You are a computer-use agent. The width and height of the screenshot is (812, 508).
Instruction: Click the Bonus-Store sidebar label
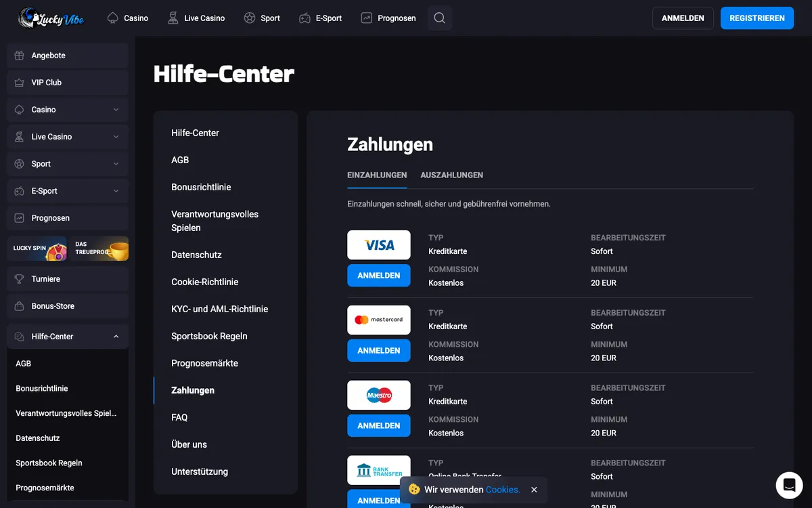(53, 306)
